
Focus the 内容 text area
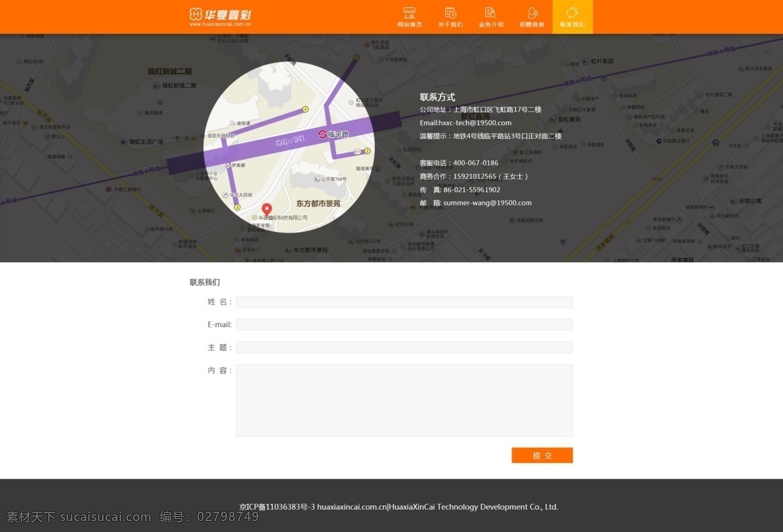coord(405,400)
